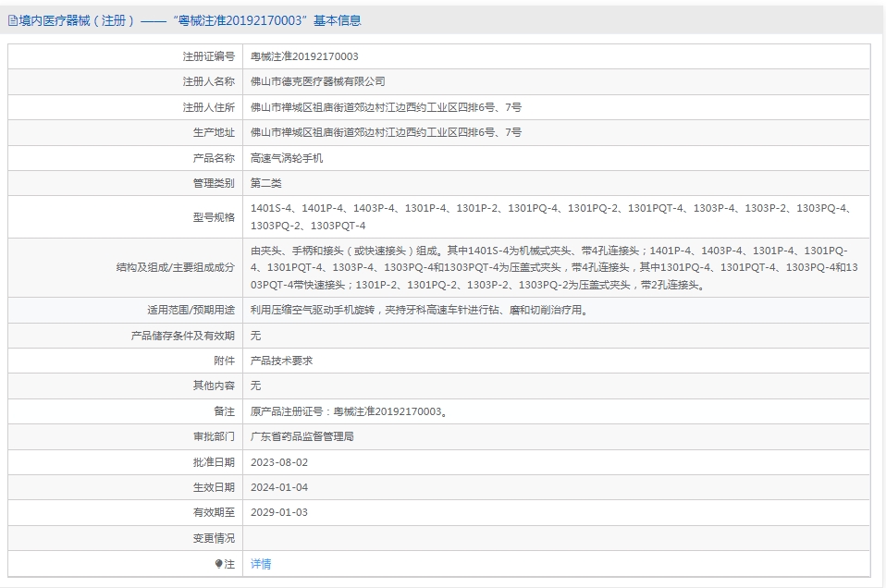The image size is (886, 588).
Task: Select the first-row value 粤械注准20192170003
Action: tap(304, 56)
